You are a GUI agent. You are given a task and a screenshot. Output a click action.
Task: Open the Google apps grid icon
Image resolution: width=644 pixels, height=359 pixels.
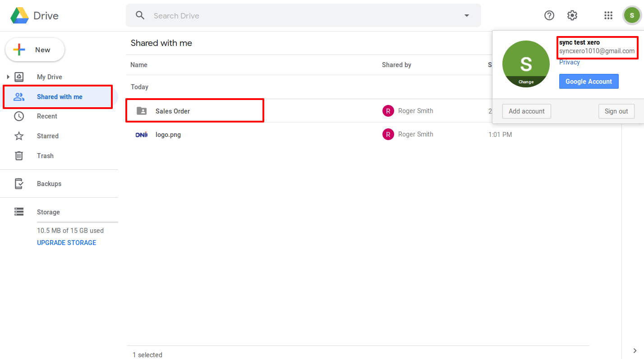[x=608, y=16]
